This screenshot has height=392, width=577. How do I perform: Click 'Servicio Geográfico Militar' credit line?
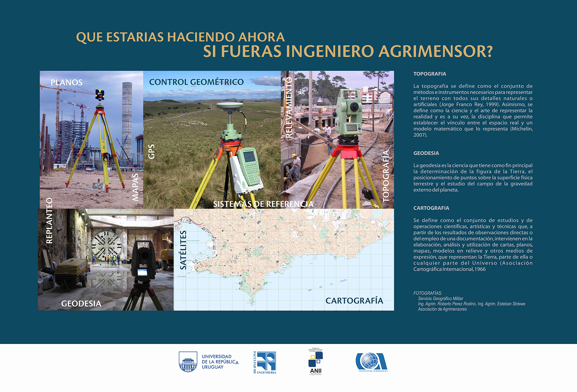tap(440, 298)
